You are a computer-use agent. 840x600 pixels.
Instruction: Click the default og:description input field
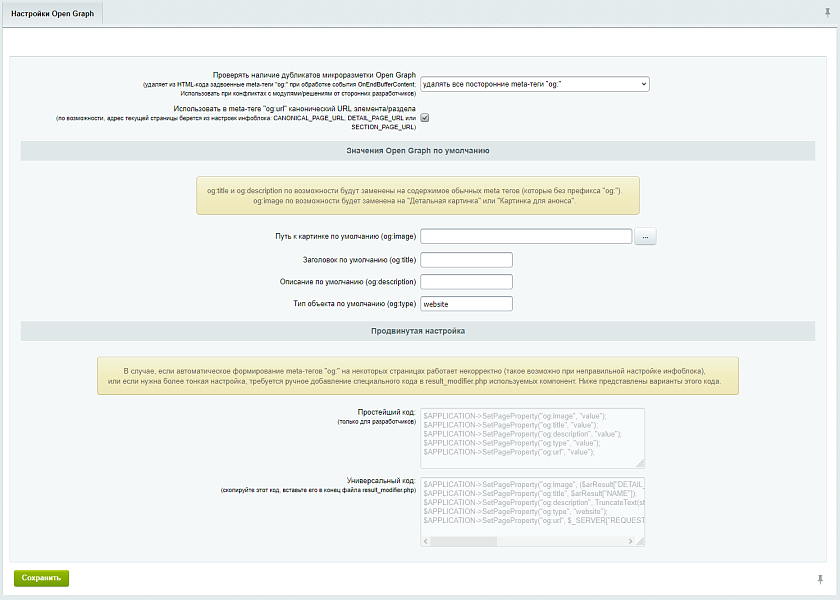[x=466, y=282]
